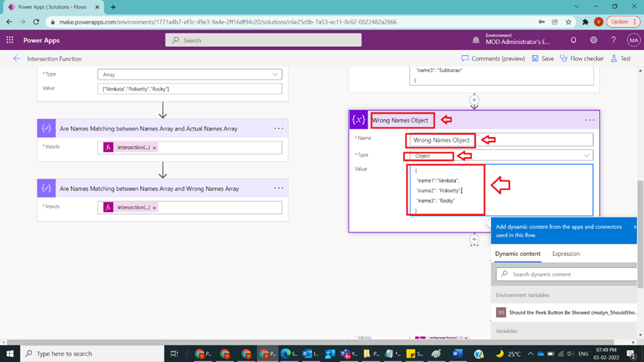This screenshot has width=644, height=362.
Task: Focus the Power Apps search box
Action: point(263,40)
